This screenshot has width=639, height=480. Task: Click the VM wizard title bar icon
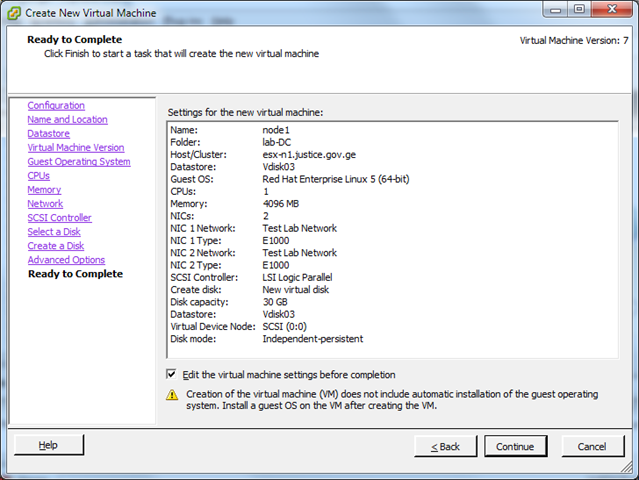pyautogui.click(x=13, y=10)
